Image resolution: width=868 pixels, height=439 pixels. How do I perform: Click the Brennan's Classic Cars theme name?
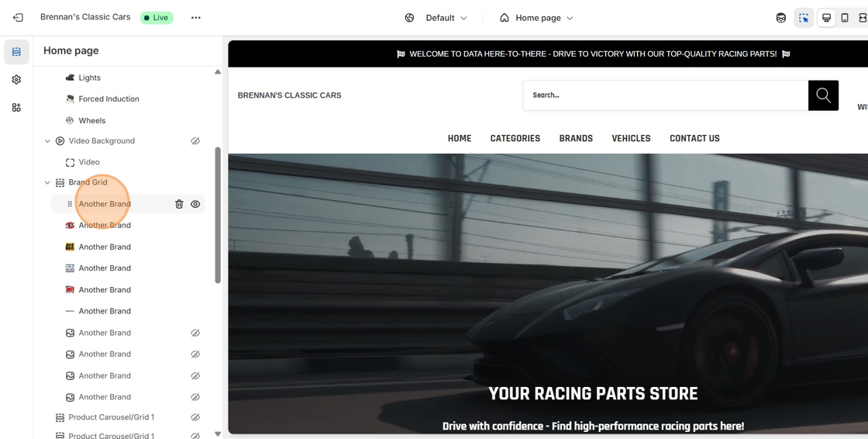(85, 17)
